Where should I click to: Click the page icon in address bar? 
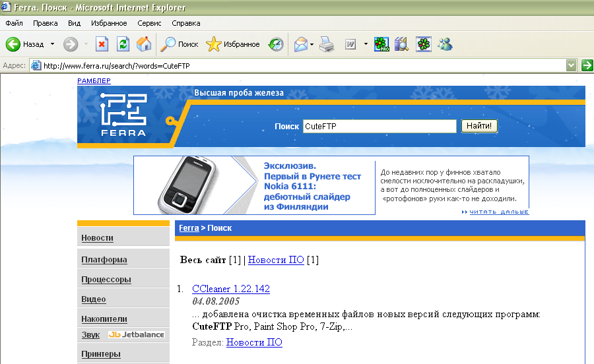[x=36, y=65]
